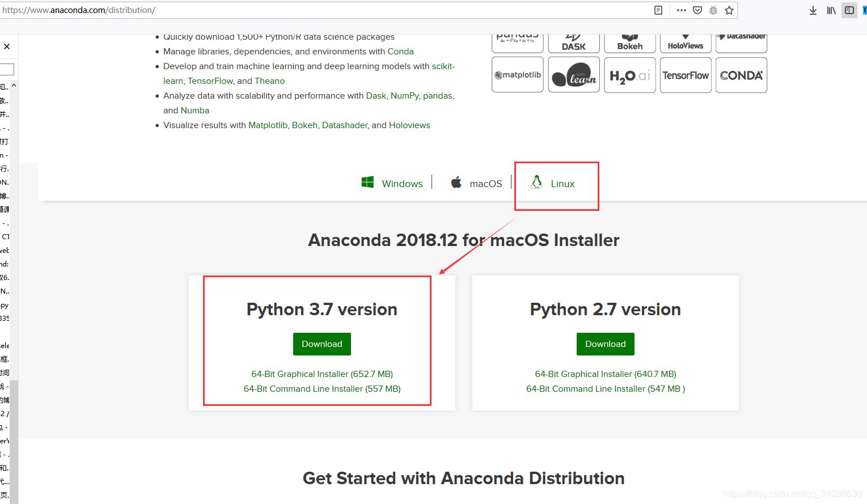Image resolution: width=867 pixels, height=504 pixels.
Task: Click the H2O.ai logo tile
Action: pos(630,75)
